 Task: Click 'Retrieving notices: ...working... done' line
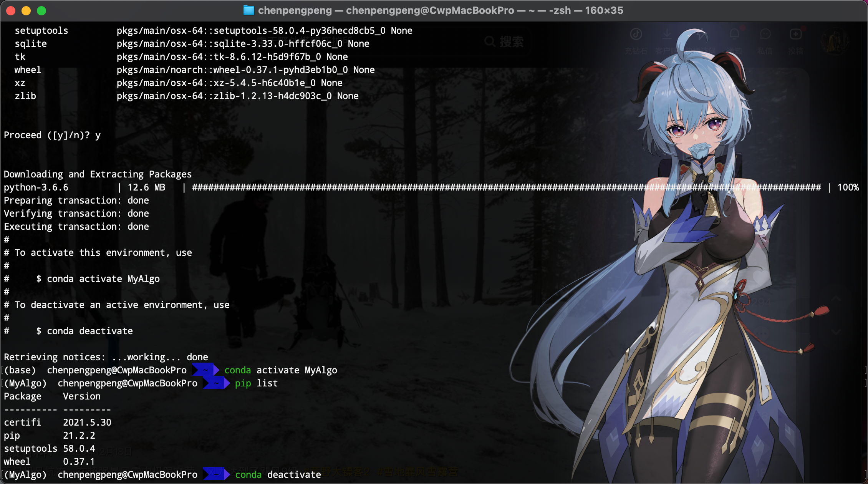click(x=106, y=357)
